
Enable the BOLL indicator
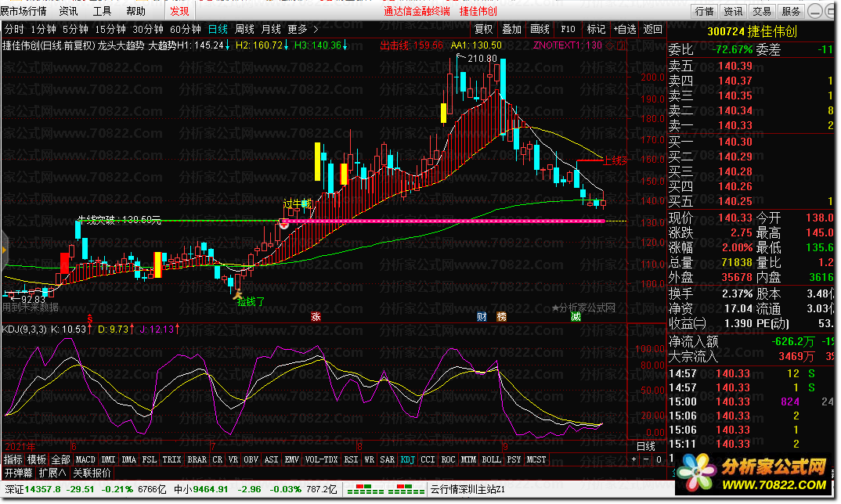tap(491, 459)
